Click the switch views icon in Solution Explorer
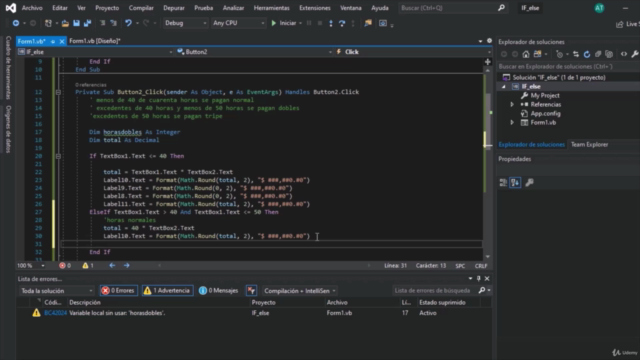The height and width of the screenshot is (360, 640). tap(537, 54)
